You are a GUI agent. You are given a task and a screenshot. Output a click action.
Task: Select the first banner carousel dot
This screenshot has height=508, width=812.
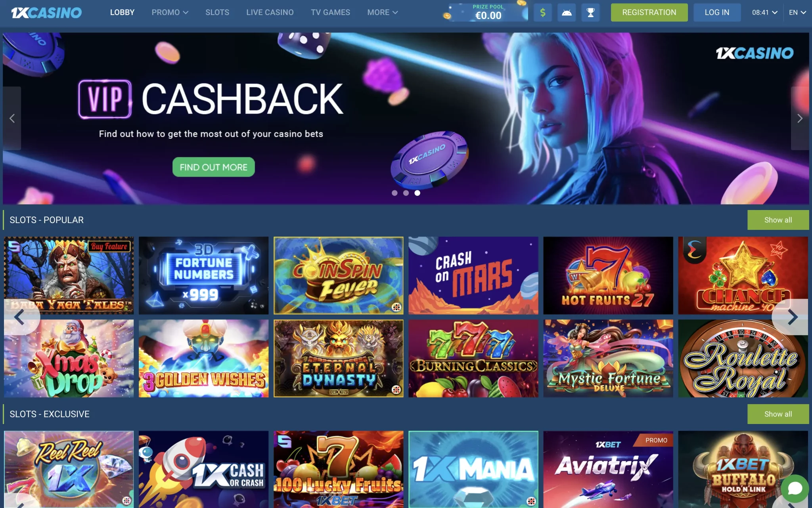[x=395, y=193]
